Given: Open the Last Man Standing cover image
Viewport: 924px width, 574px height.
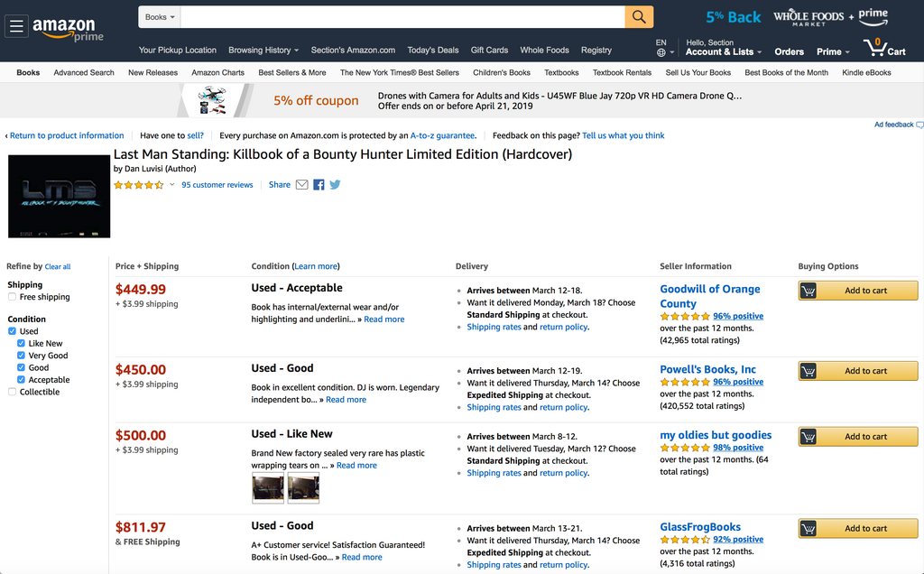Looking at the screenshot, I should [59, 196].
